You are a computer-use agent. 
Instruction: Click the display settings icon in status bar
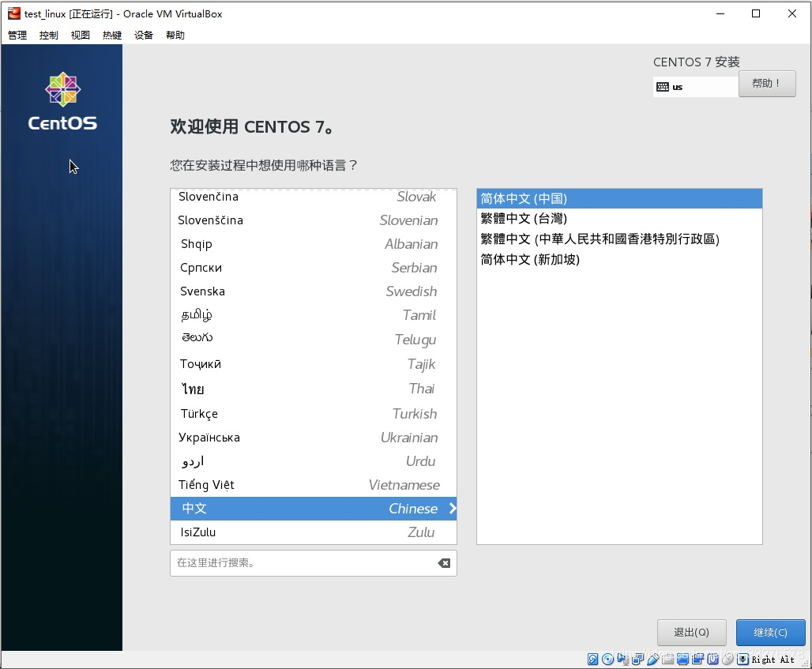[683, 660]
